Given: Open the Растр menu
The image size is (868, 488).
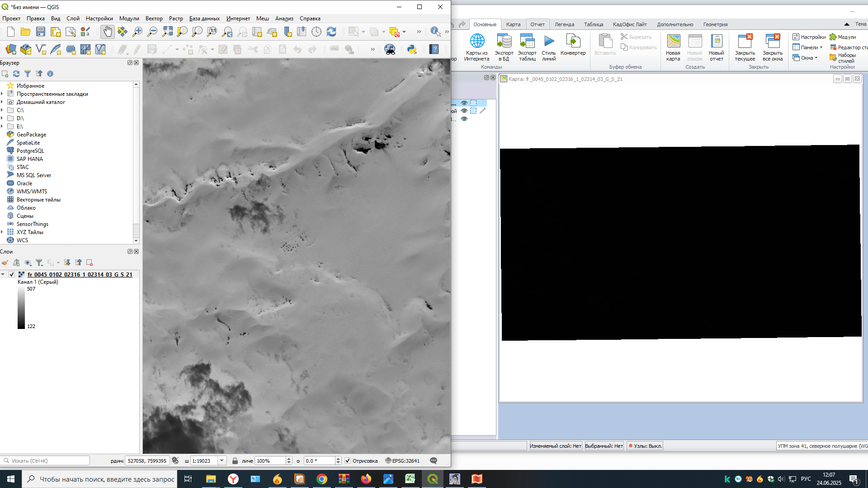Looking at the screenshot, I should coord(176,19).
